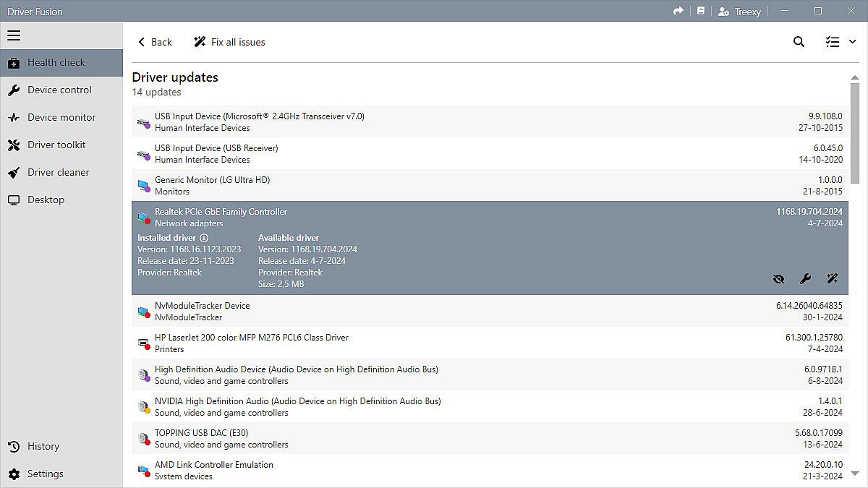Open Desktop in the sidebar
The height and width of the screenshot is (488, 868).
61,200
